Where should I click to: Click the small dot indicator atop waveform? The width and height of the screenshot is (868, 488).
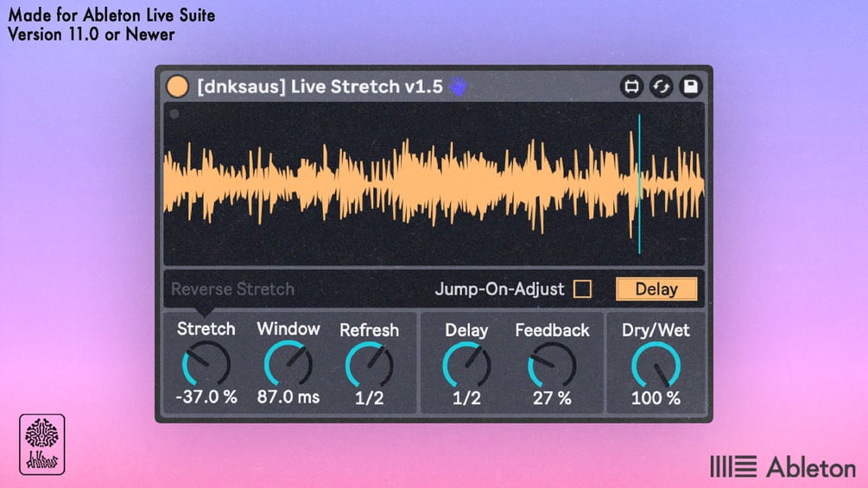[174, 114]
